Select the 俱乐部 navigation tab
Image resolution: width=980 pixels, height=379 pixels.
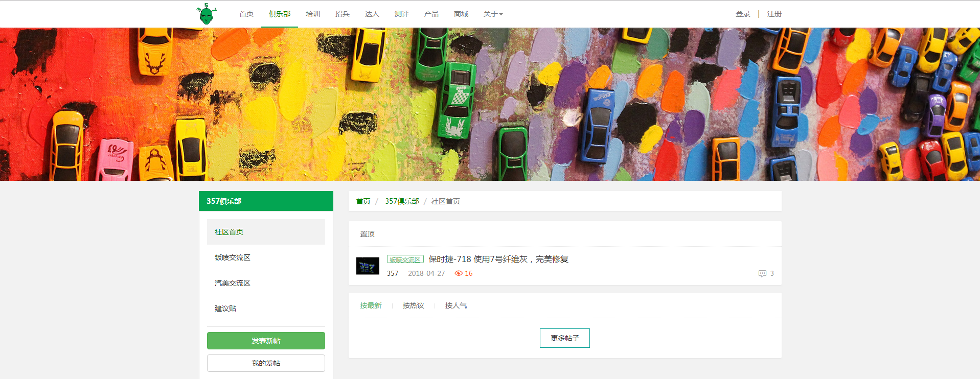point(280,14)
